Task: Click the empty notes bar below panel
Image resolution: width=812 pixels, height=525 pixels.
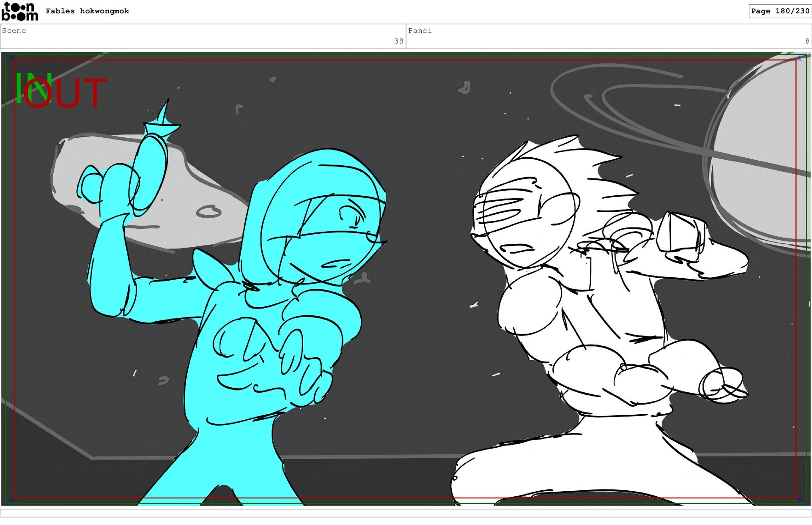Action: (x=406, y=513)
